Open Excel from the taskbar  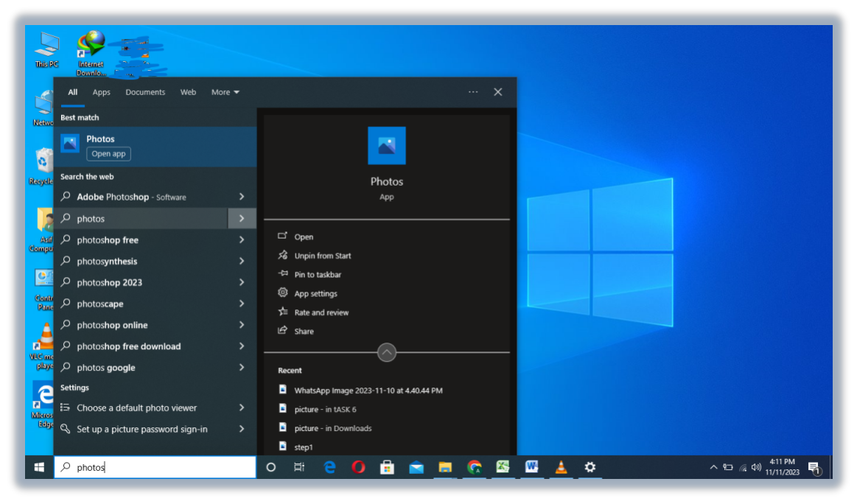point(503,467)
